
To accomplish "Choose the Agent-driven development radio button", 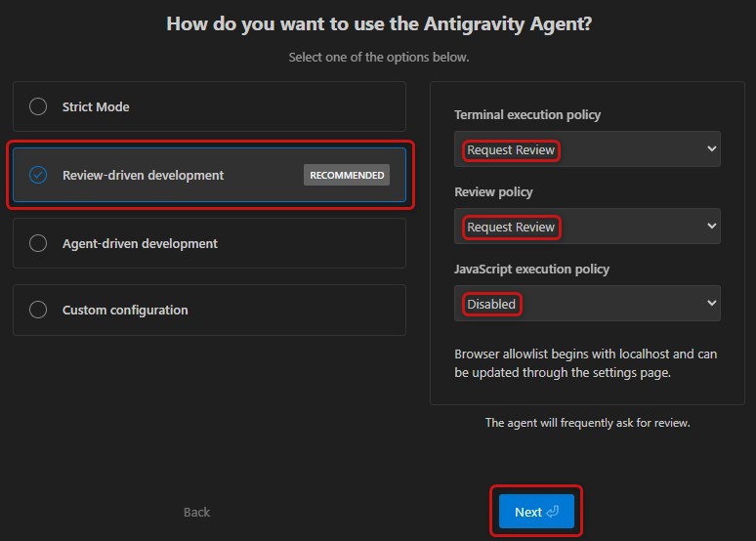I will [x=38, y=243].
